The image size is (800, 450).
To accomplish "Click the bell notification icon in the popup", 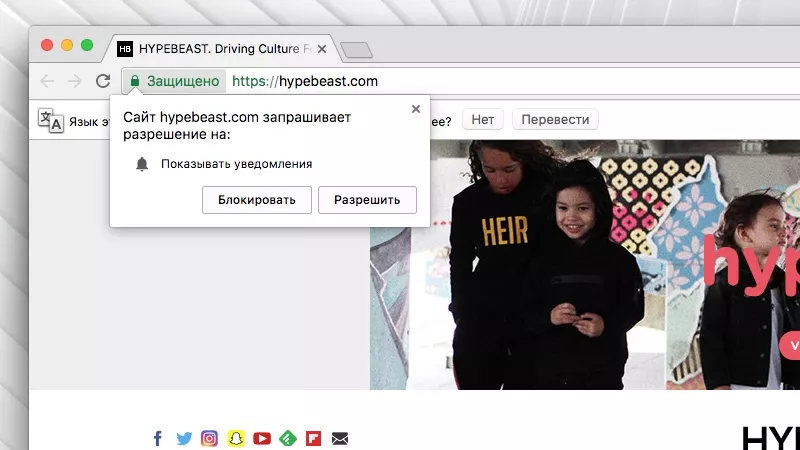I will 142,164.
